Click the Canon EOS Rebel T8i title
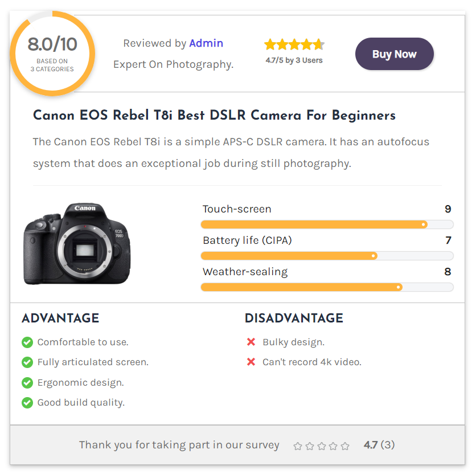 pos(214,116)
